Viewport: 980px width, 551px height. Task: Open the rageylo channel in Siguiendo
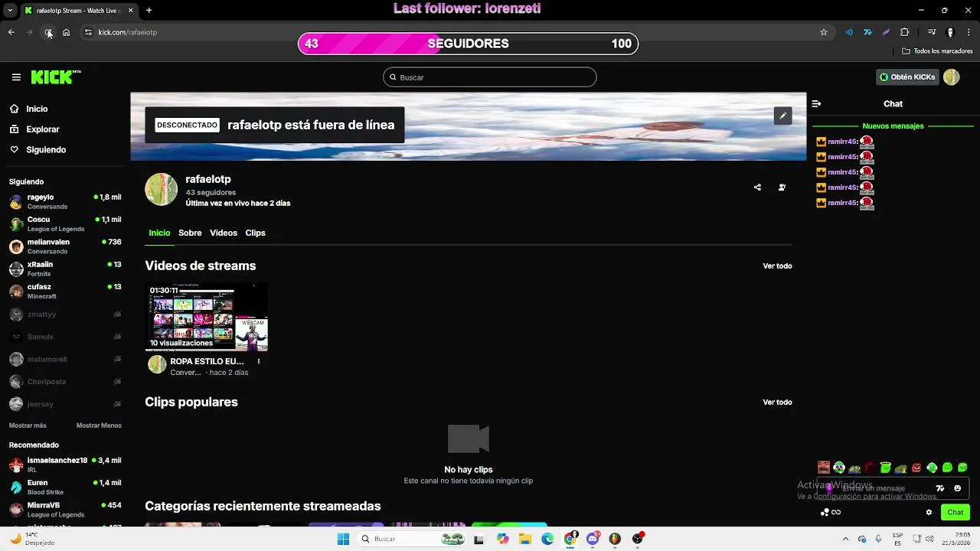pyautogui.click(x=65, y=201)
